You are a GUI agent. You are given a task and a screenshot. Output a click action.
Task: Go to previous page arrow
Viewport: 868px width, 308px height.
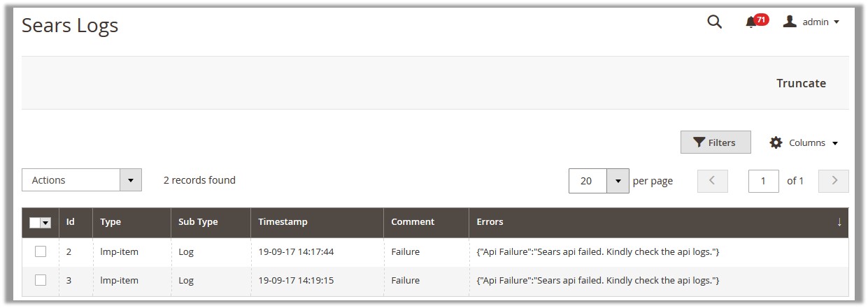point(712,181)
